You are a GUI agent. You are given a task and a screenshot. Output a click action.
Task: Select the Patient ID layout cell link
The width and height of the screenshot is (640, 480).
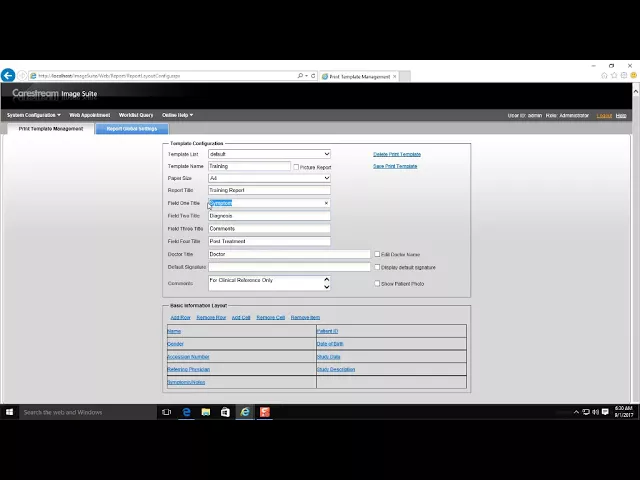pos(327,331)
